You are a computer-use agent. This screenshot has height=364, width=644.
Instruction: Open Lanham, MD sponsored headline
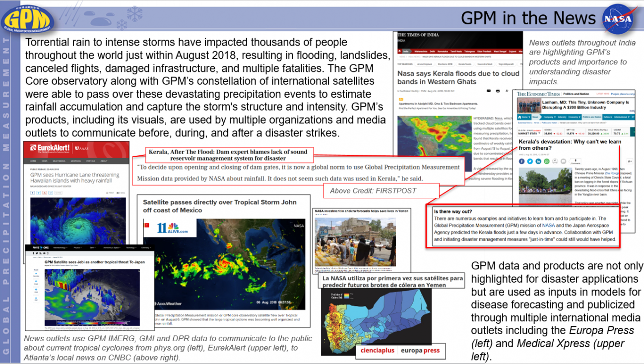click(x=585, y=105)
